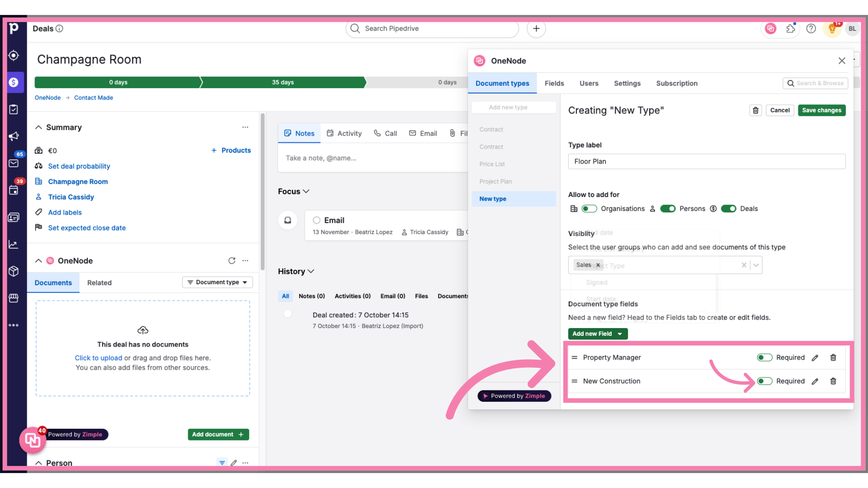Viewport: 868px width, 488px height.
Task: Switch to the Users tab in OneNode
Action: click(x=589, y=84)
